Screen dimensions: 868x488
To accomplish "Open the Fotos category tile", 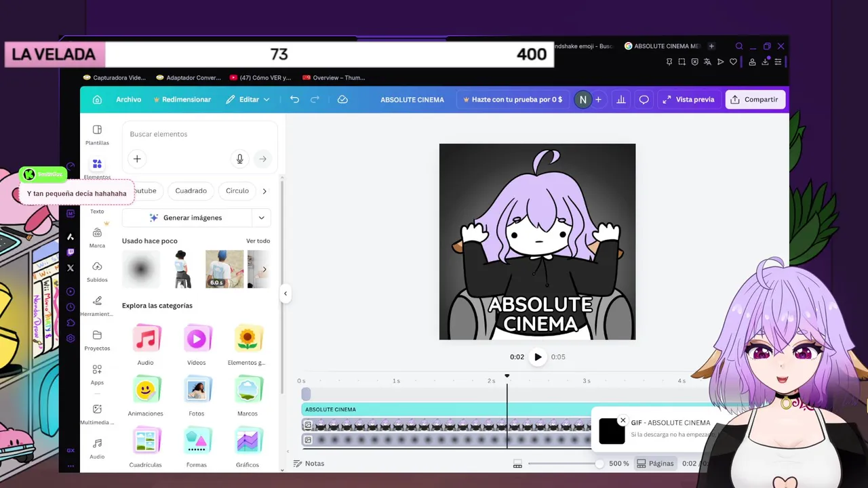I will 197,396.
